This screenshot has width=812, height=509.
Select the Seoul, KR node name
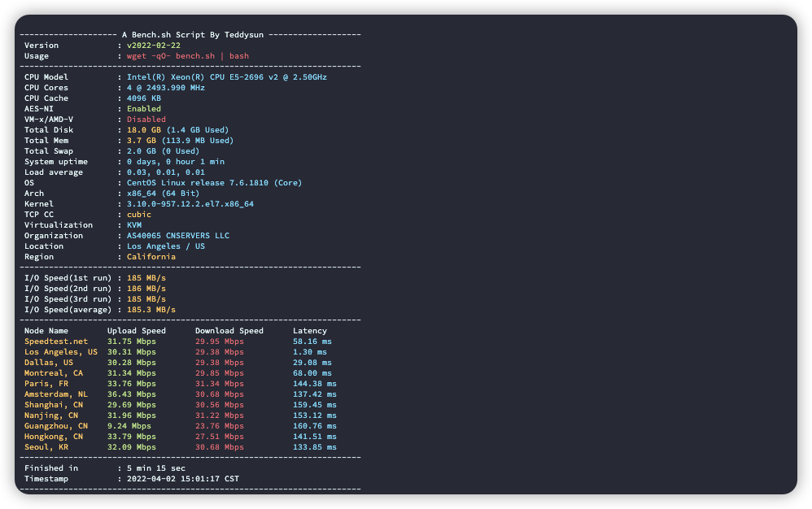point(49,447)
